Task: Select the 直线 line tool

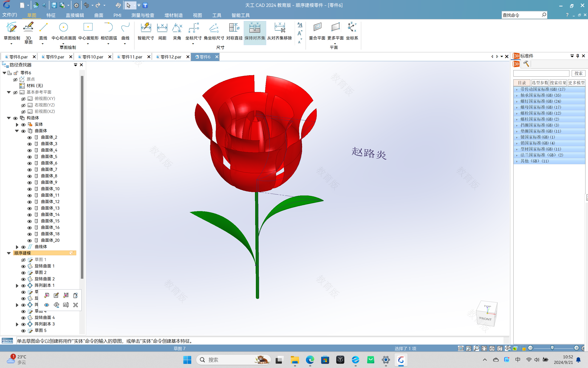Action: (43, 31)
